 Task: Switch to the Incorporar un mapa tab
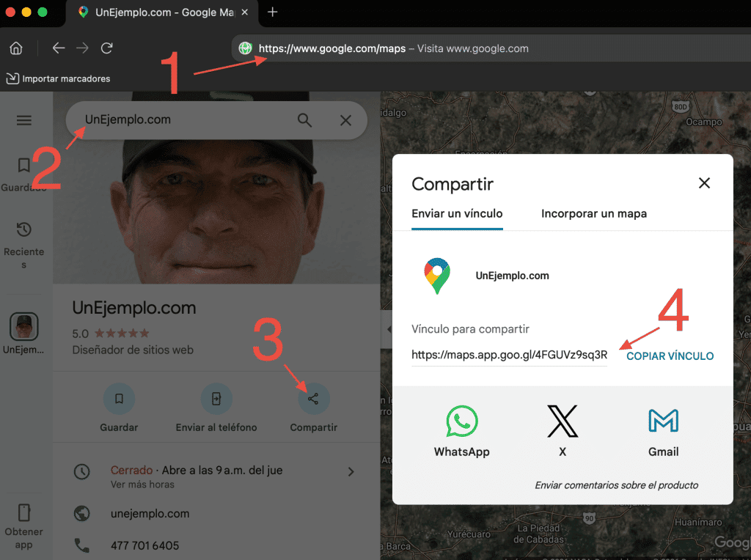[593, 213]
